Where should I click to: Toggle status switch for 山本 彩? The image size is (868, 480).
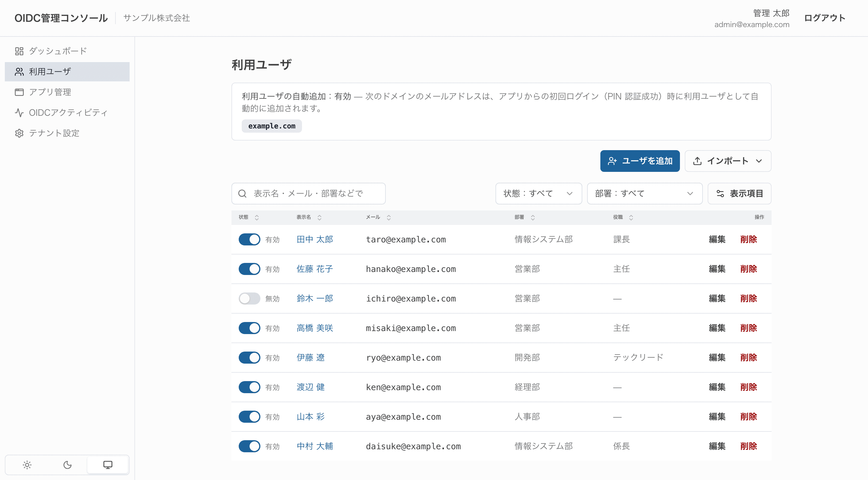coord(249,417)
